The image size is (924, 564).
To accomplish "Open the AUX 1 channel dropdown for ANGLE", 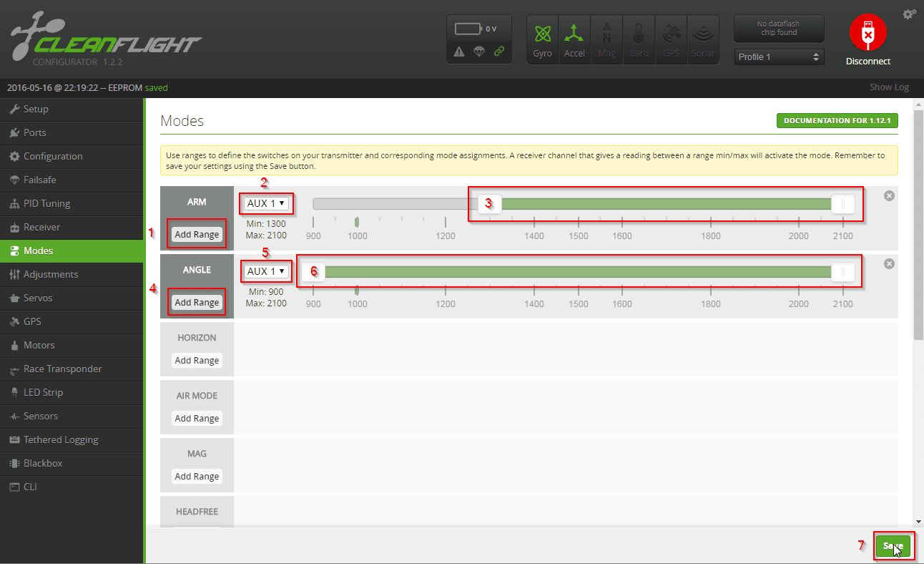I will 266,271.
